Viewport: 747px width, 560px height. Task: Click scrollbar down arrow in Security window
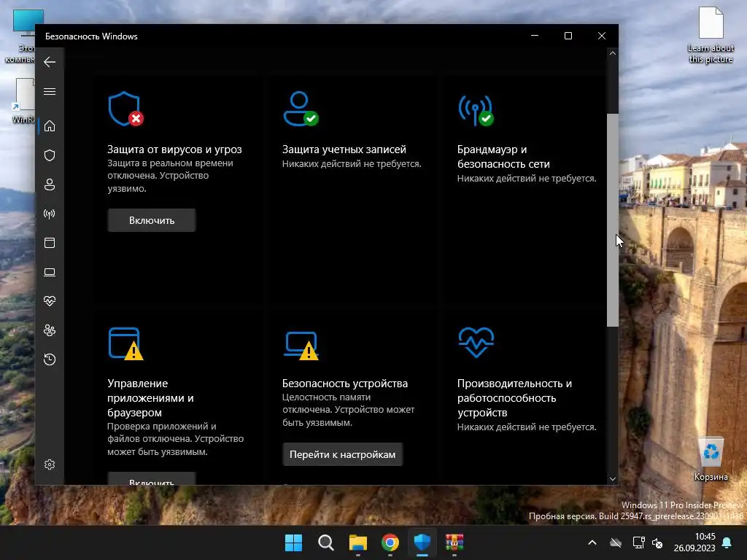click(x=613, y=479)
